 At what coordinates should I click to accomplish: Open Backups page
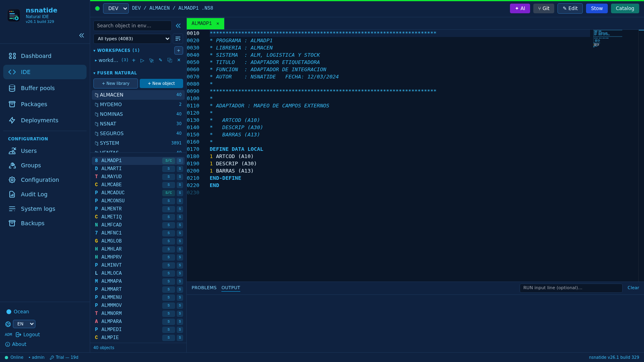pyautogui.click(x=45, y=223)
